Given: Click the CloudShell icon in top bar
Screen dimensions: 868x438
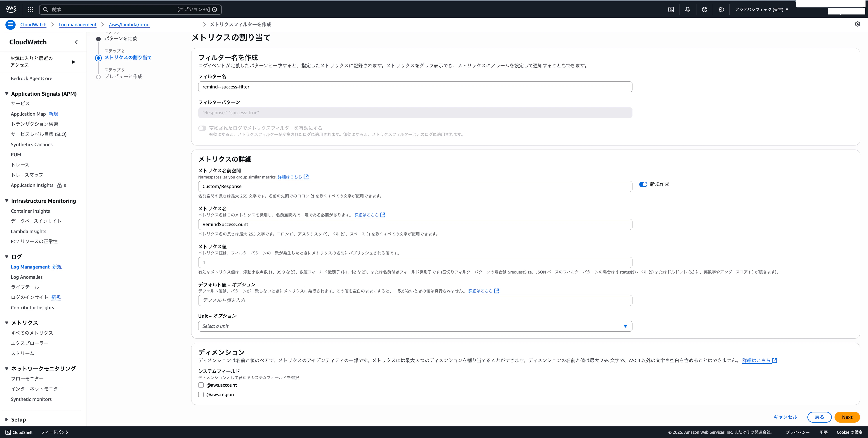Looking at the screenshot, I should 671,10.
